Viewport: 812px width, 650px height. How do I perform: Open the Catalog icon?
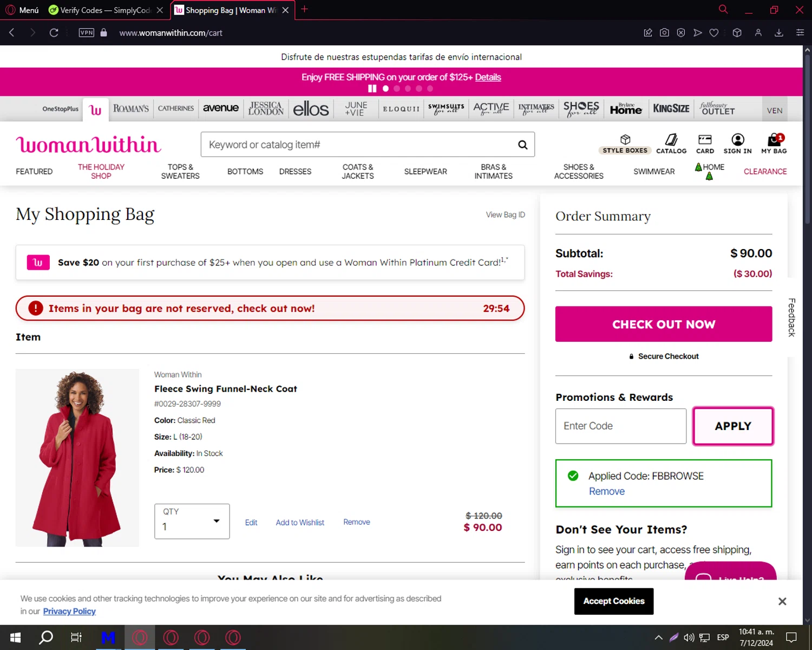click(x=671, y=144)
